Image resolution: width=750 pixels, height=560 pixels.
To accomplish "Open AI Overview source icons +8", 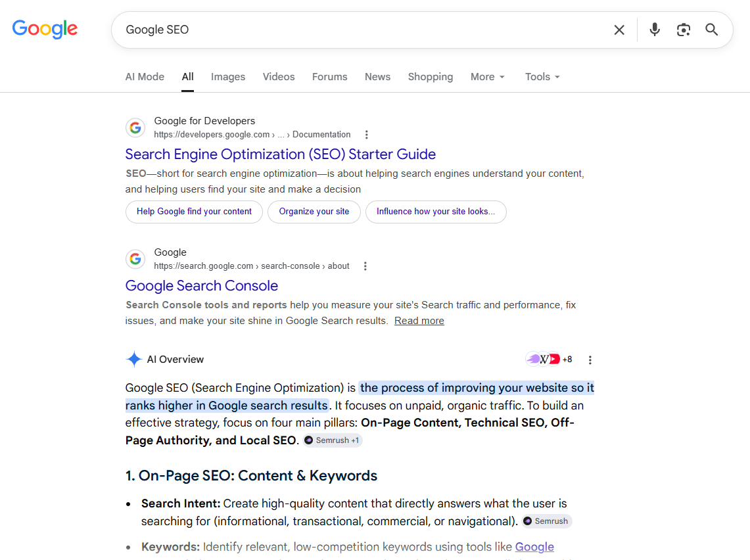I will [549, 359].
